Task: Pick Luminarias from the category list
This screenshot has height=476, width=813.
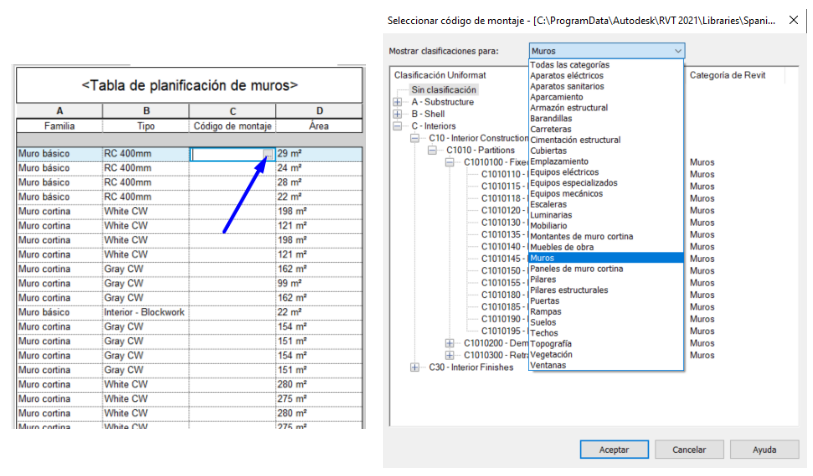Action: [606, 215]
